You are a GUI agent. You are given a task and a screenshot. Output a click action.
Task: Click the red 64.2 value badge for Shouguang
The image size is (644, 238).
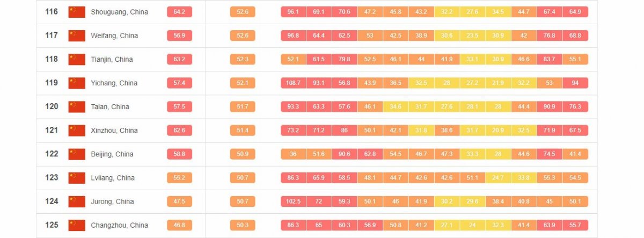point(179,12)
